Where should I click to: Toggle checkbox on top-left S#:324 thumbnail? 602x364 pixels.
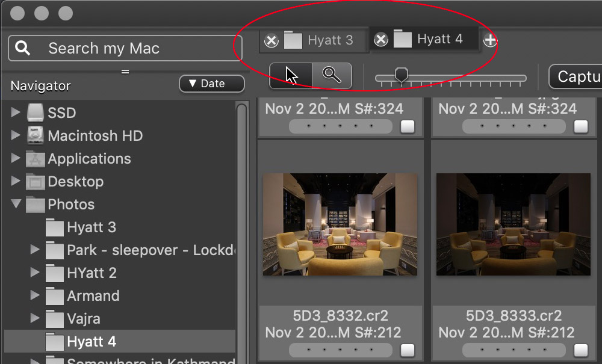click(x=408, y=126)
